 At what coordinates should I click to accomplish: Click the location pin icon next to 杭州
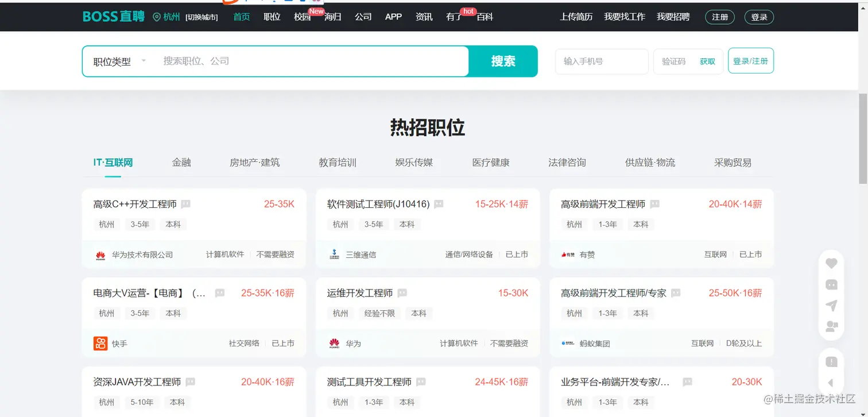click(x=157, y=17)
